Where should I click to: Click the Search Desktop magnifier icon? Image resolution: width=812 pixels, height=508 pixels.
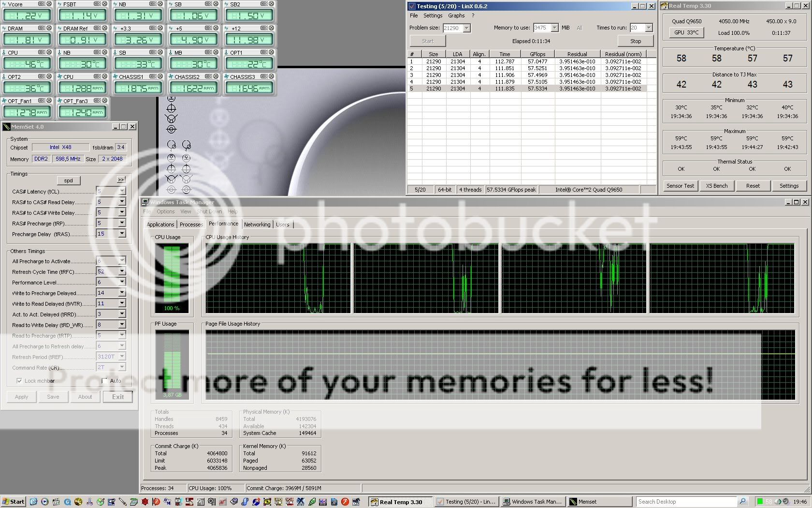click(743, 502)
